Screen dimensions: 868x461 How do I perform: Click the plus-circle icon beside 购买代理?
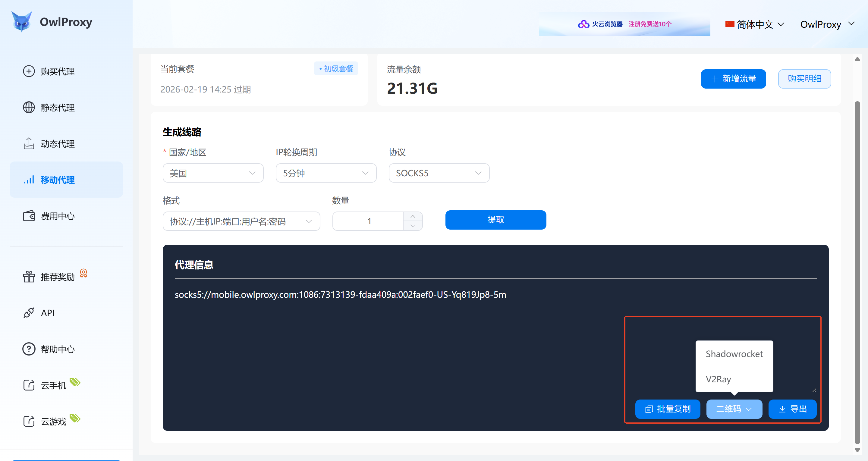29,71
